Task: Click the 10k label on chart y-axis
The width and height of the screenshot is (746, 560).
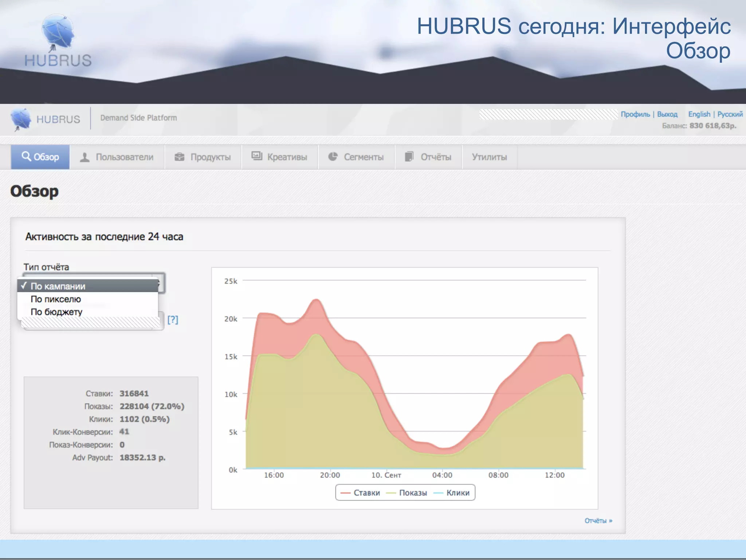Action: point(231,394)
